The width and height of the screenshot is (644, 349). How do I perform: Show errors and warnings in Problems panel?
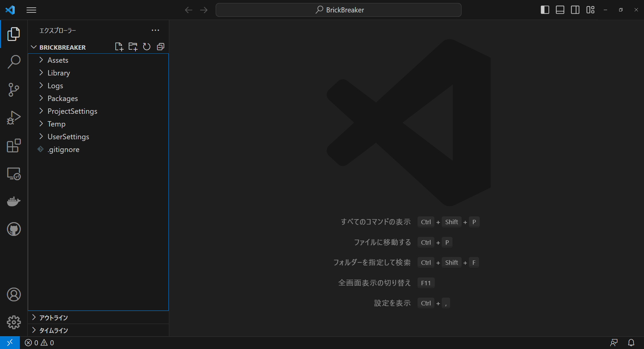click(x=39, y=343)
